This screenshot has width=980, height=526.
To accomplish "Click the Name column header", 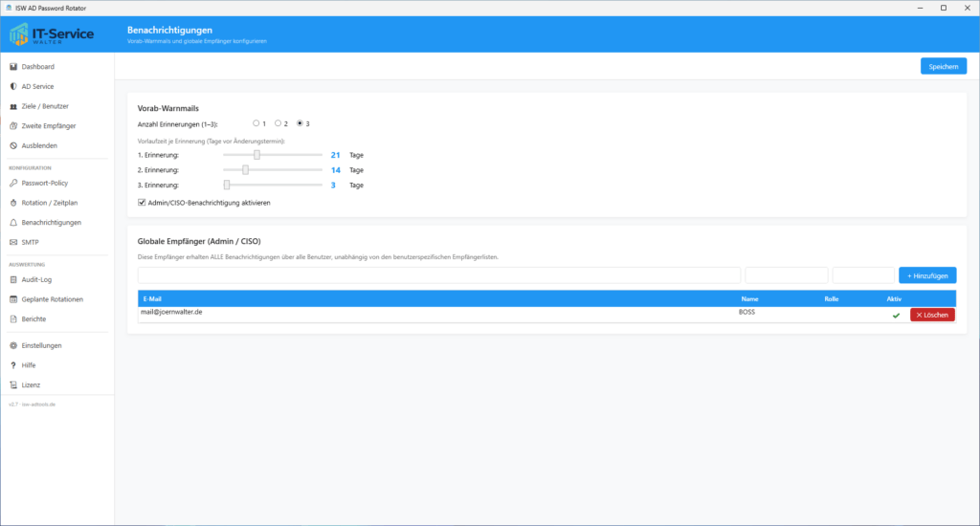I will (749, 299).
